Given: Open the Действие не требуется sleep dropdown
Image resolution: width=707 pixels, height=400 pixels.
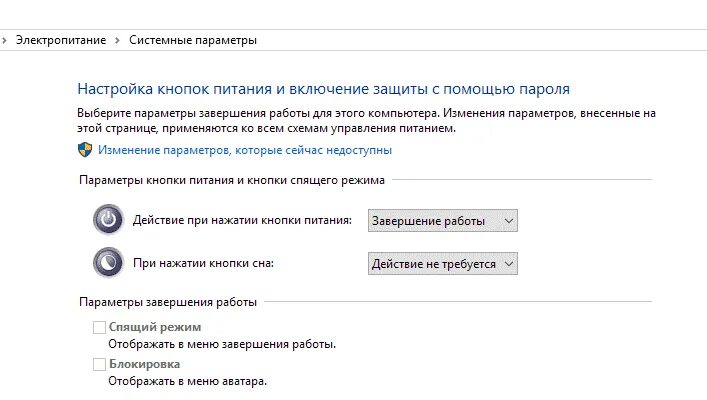Looking at the screenshot, I should click(442, 263).
